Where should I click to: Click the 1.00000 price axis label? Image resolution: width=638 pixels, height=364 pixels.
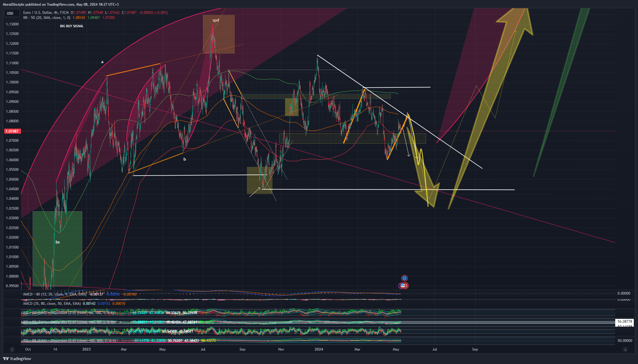tap(12, 276)
